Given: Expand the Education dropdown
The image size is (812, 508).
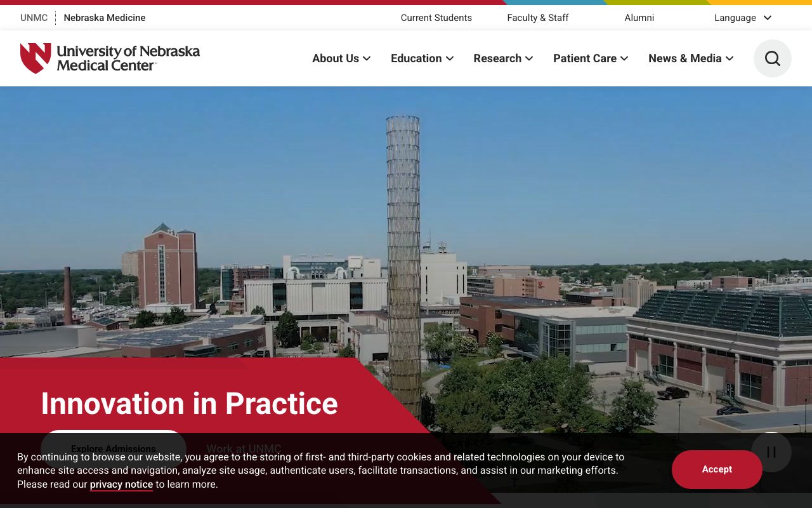Looking at the screenshot, I should (421, 58).
